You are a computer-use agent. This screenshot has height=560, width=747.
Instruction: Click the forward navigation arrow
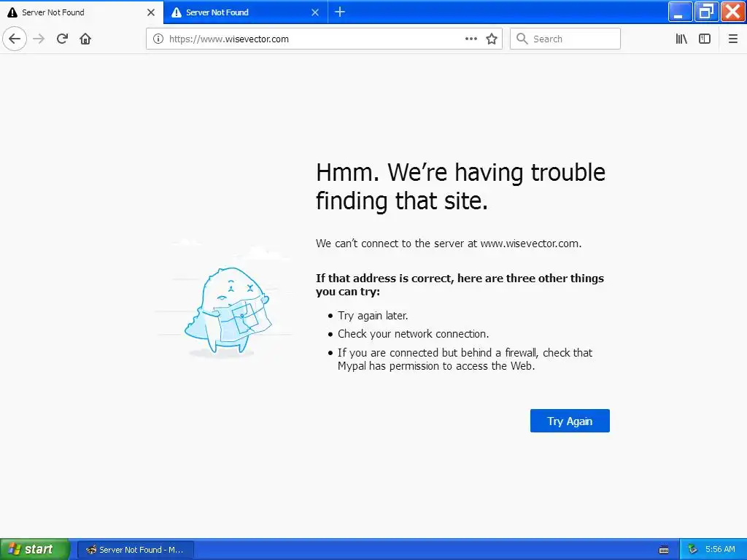tap(39, 39)
